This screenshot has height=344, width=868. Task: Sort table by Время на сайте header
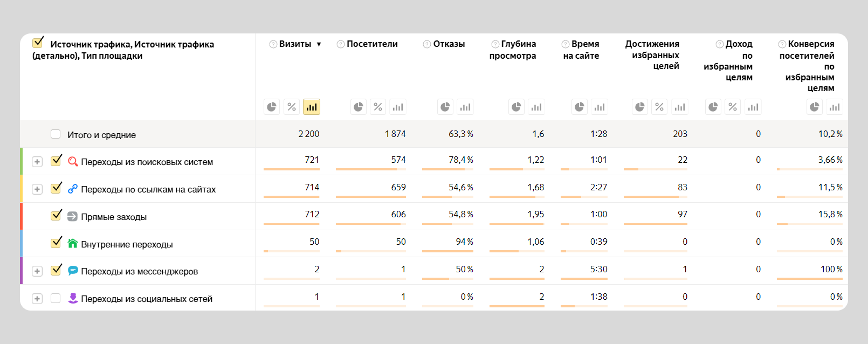pyautogui.click(x=581, y=50)
